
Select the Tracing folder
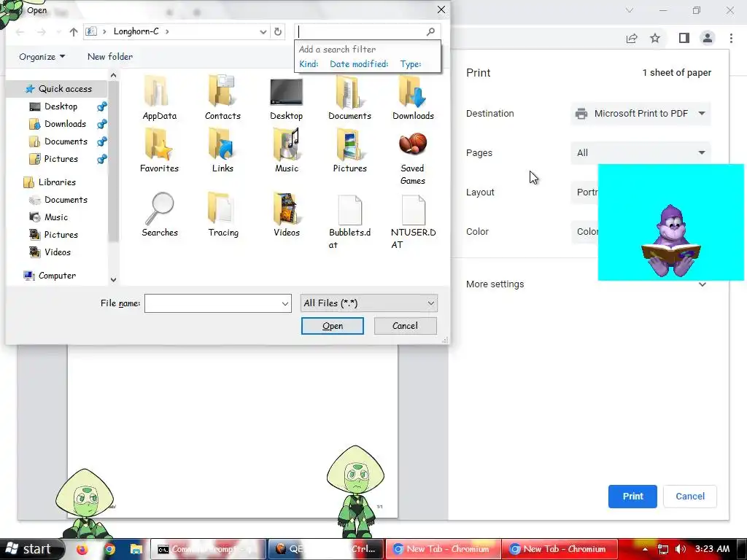click(x=223, y=214)
